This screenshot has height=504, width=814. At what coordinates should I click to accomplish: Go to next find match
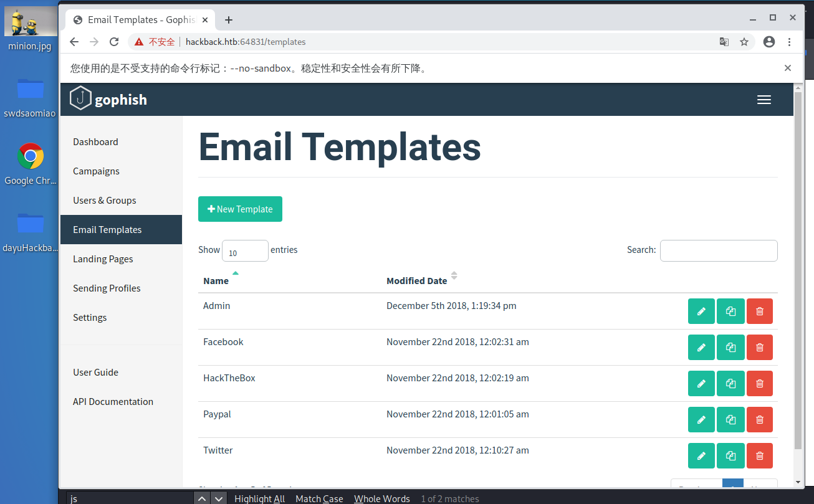click(218, 498)
